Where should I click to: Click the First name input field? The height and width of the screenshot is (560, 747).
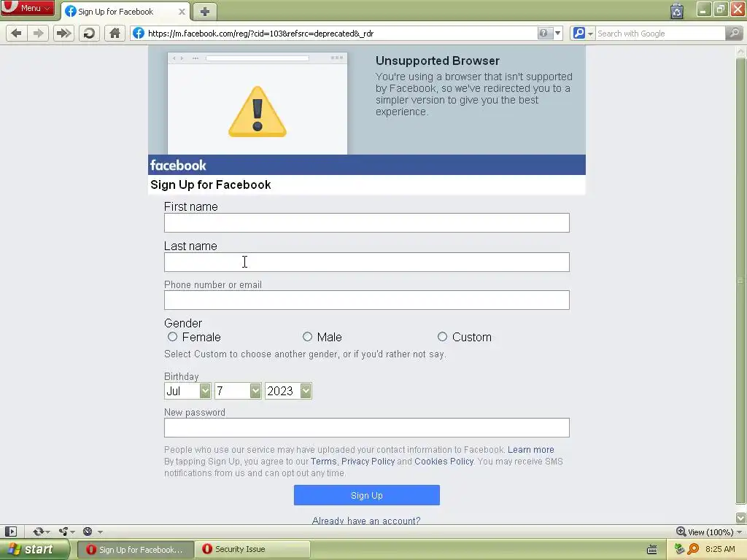click(x=366, y=223)
